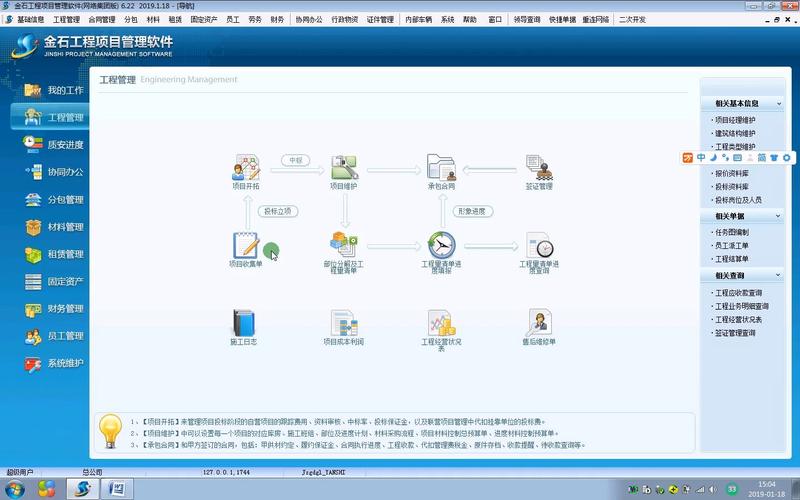Open the 劳务 menu
The height and width of the screenshot is (500, 800).
click(x=255, y=19)
